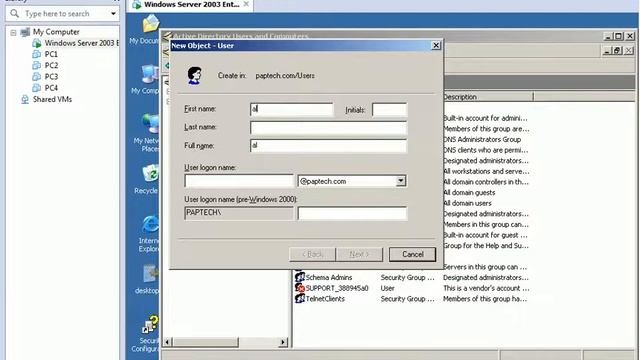Click the PC1 virtual machine icon
640x360 pixels.
click(37, 54)
